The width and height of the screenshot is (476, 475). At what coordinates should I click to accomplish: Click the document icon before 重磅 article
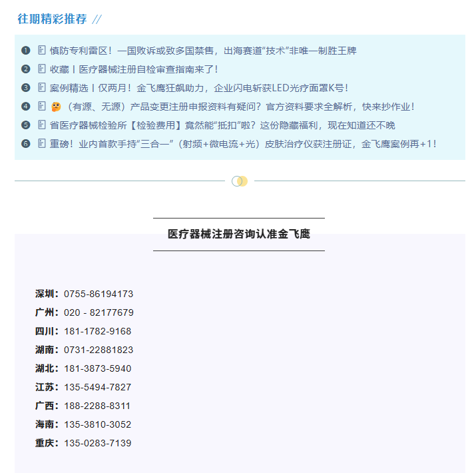point(42,144)
